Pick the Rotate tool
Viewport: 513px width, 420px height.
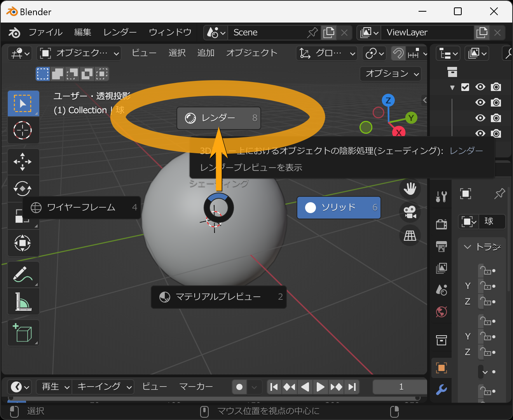click(23, 189)
